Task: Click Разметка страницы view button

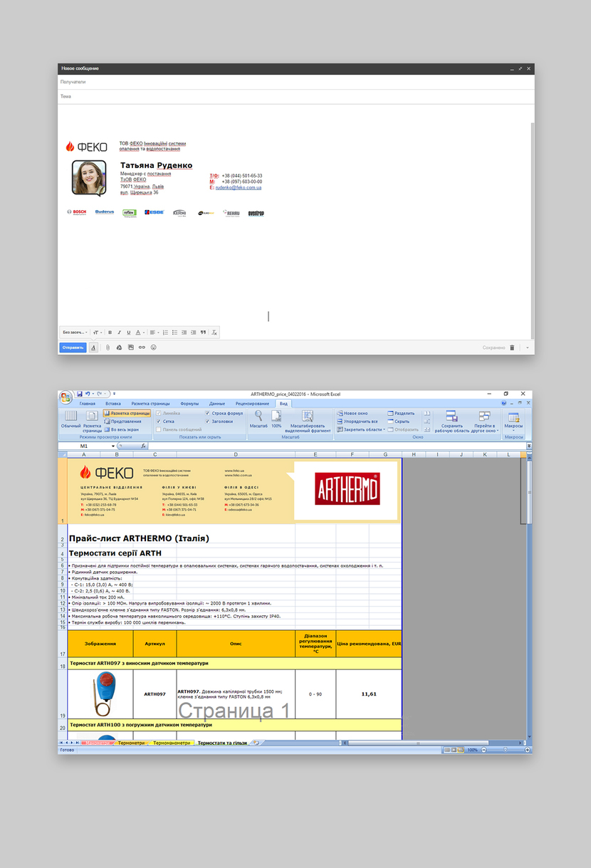Action: [x=127, y=413]
